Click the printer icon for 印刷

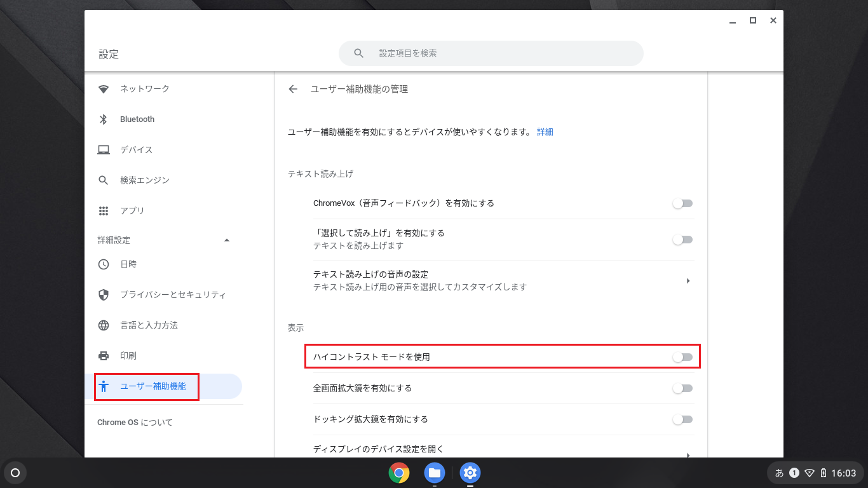click(104, 356)
